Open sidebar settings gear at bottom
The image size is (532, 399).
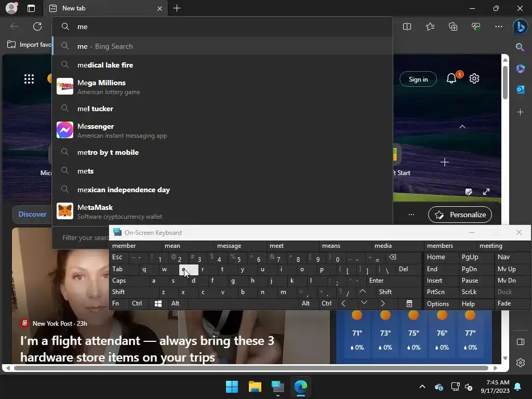pyautogui.click(x=521, y=362)
